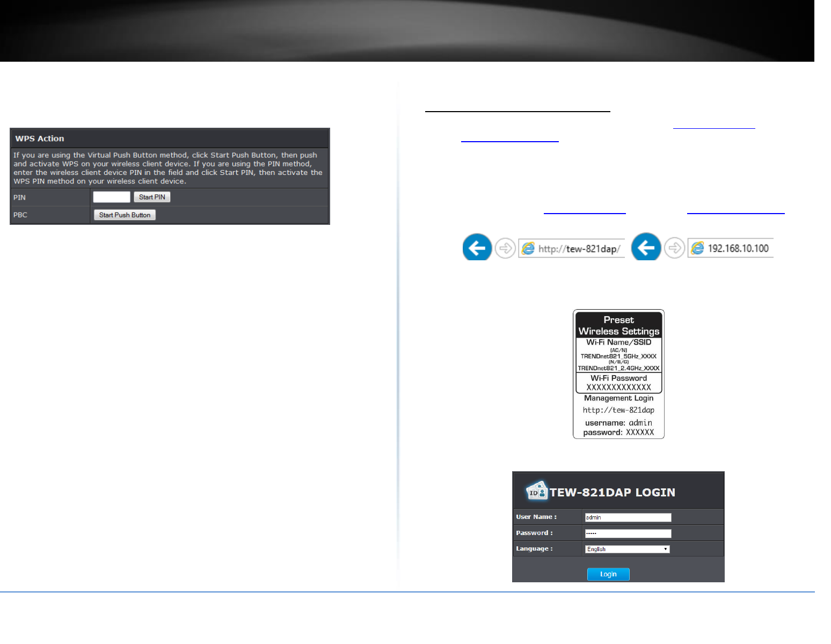Focus the User Name field containing admin
Viewport: 831px width, 644px height.
click(628, 517)
